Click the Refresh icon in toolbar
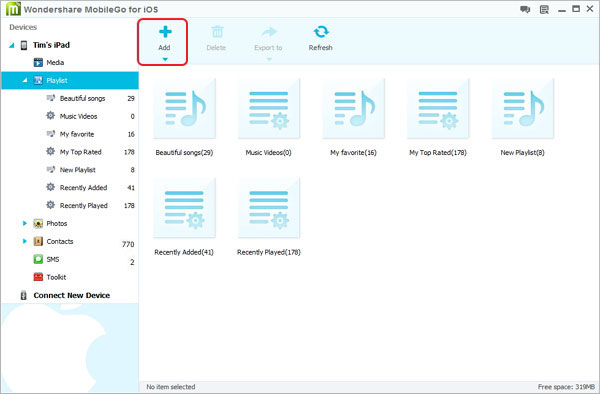 321,32
